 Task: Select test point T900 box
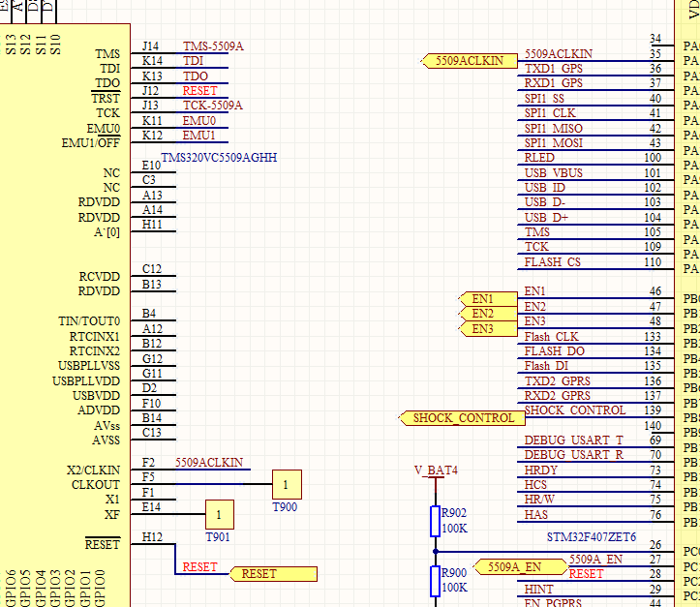tap(287, 485)
